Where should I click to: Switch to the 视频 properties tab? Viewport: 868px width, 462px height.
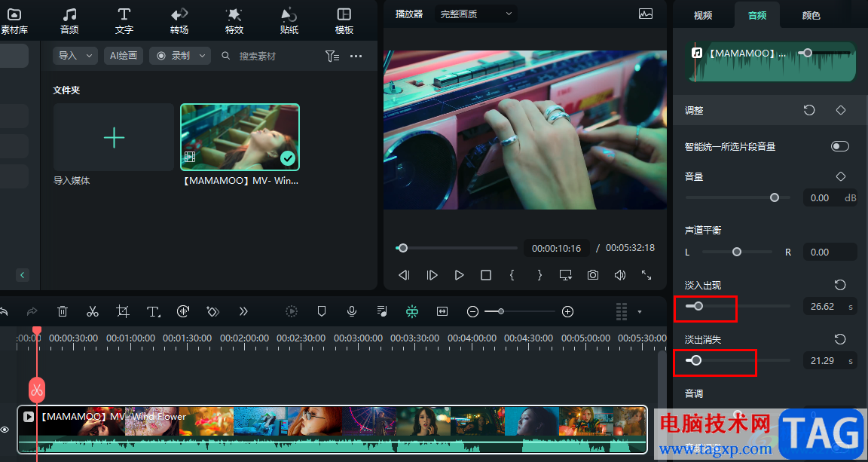coord(703,15)
